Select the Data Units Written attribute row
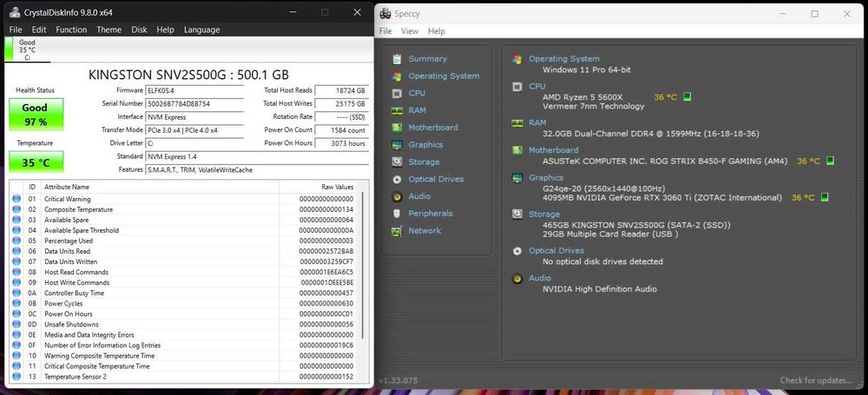 point(184,261)
